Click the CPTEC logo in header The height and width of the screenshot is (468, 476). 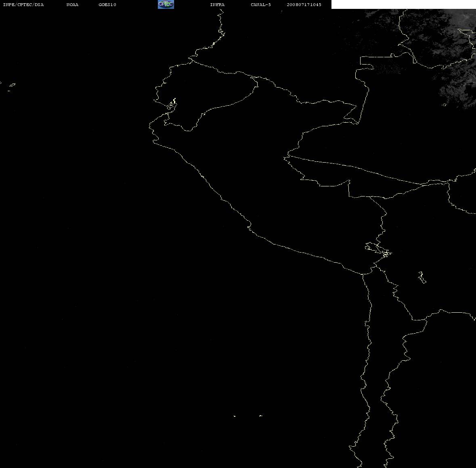[x=166, y=4]
